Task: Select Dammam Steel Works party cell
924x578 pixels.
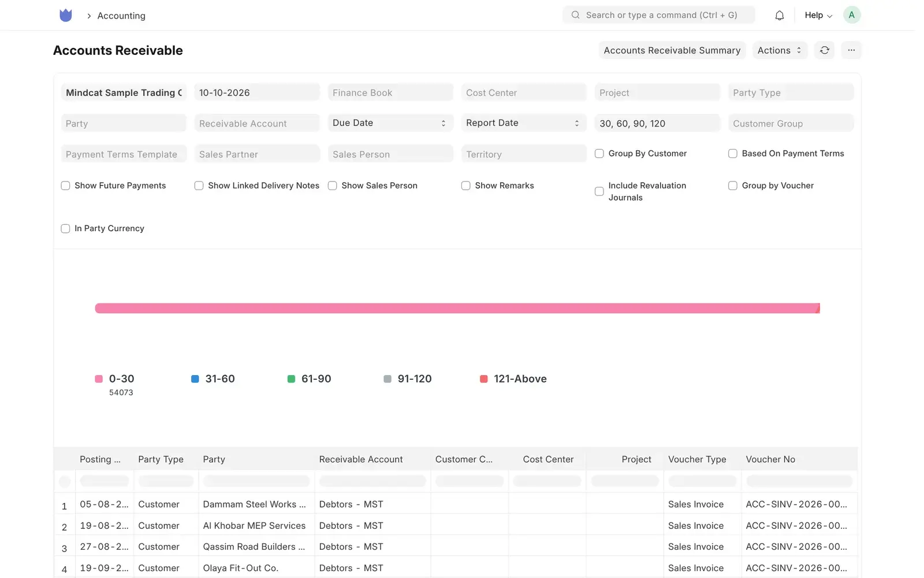Action: click(x=256, y=505)
